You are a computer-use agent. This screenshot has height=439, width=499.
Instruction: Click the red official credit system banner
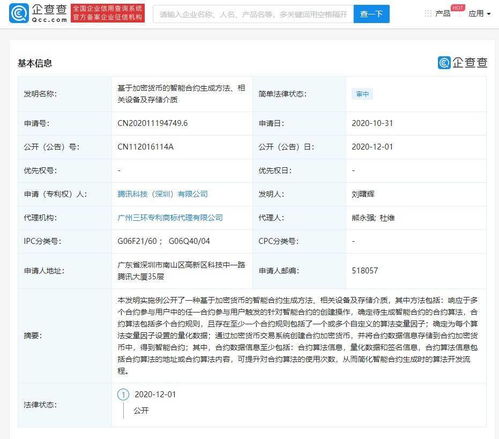108,13
